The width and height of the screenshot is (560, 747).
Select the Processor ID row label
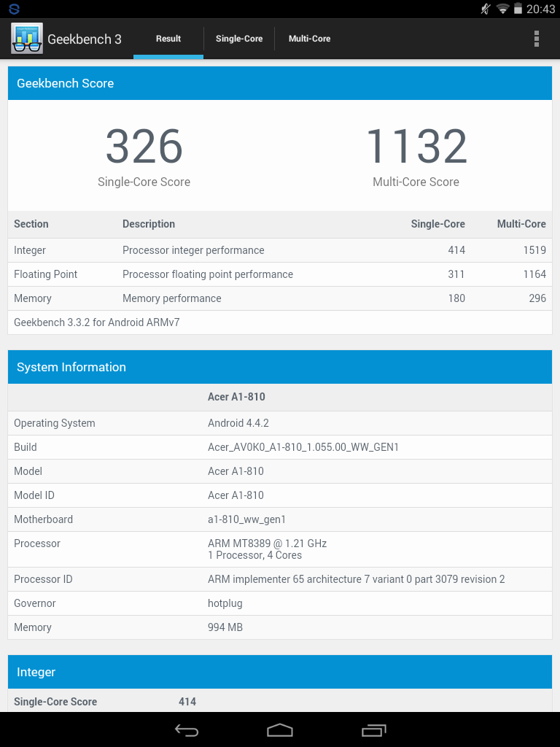(43, 579)
